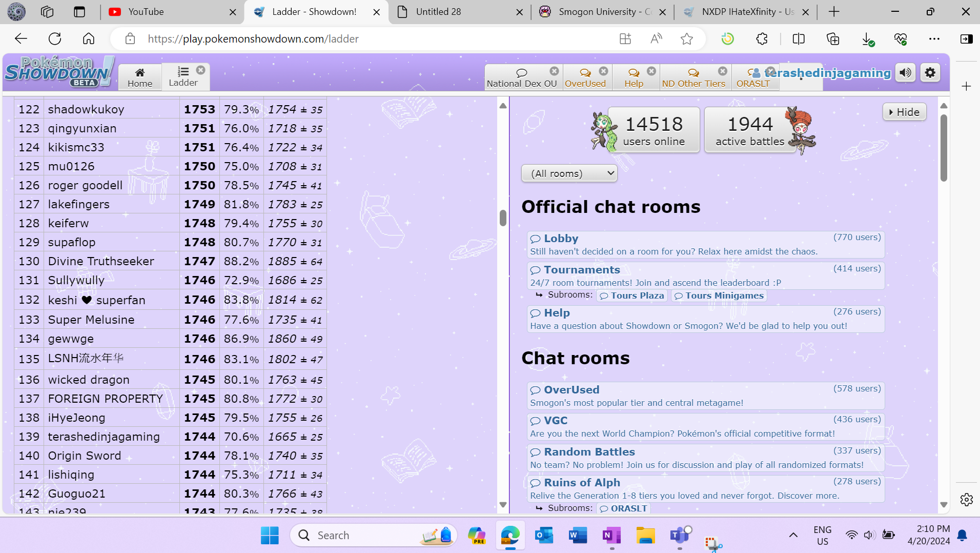Screen dimensions: 980x553
Task: Hide the rooms list panel
Action: 904,112
